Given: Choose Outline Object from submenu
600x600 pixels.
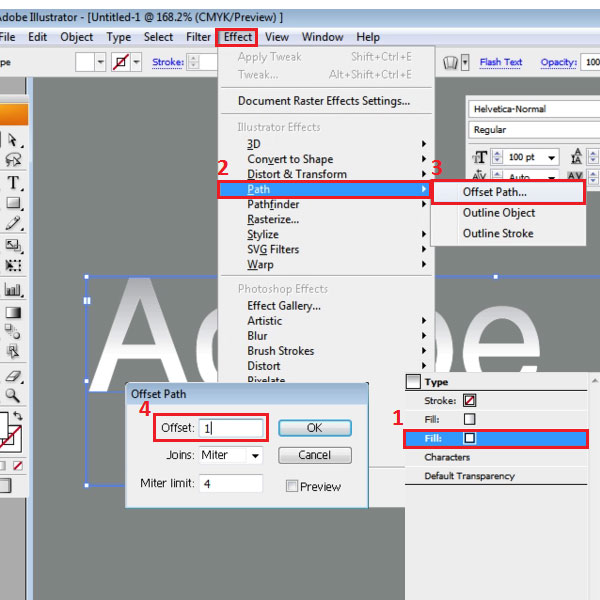Looking at the screenshot, I should coord(508,213).
